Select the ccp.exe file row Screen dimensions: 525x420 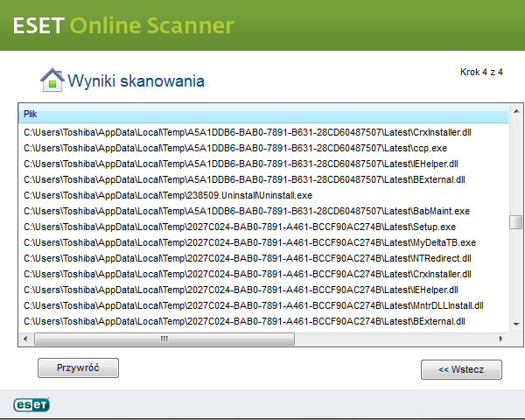[x=263, y=148]
